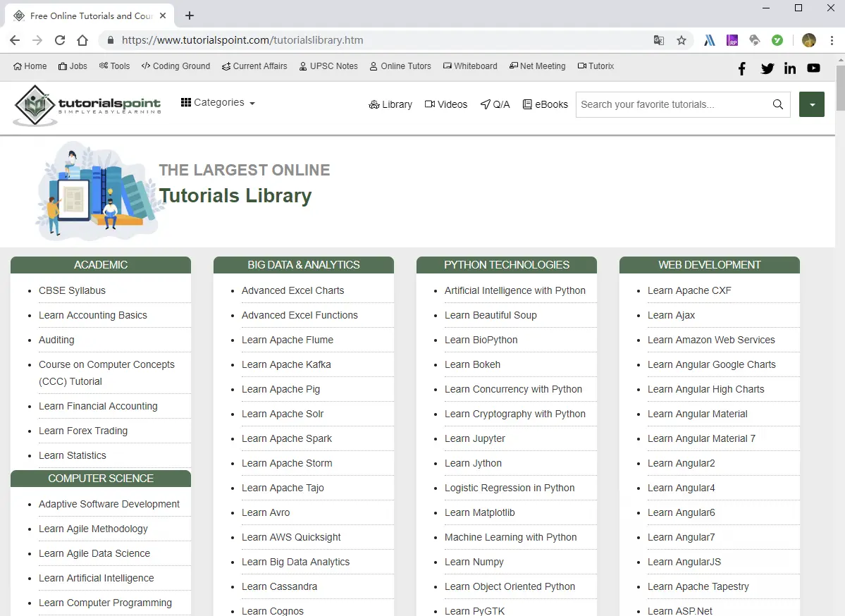Open Learn Apache Spark

(x=287, y=438)
